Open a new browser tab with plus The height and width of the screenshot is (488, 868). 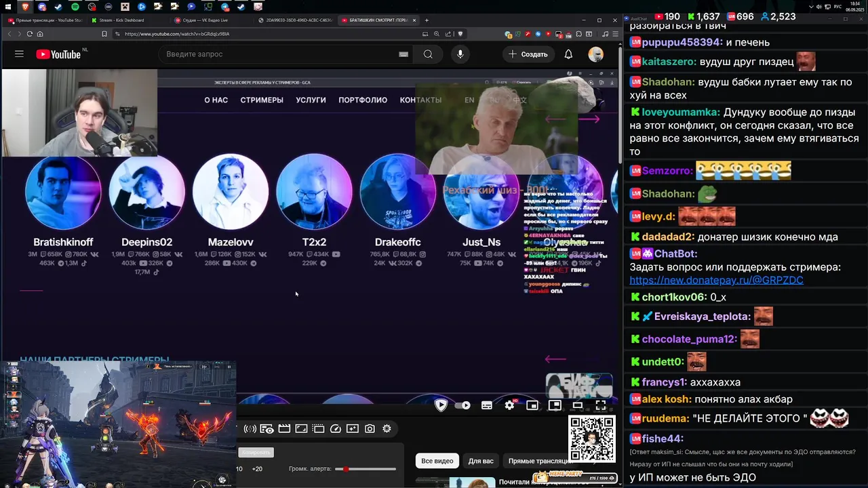427,20
